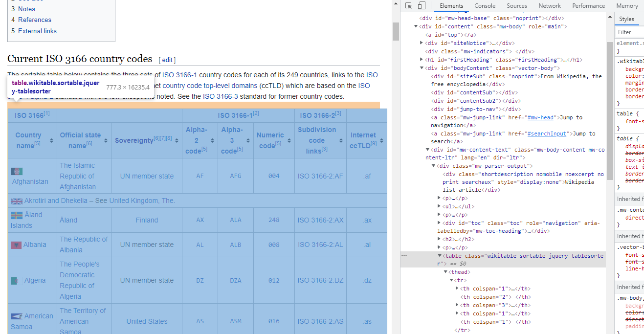Sort by Subdivision code links arrows

click(341, 140)
